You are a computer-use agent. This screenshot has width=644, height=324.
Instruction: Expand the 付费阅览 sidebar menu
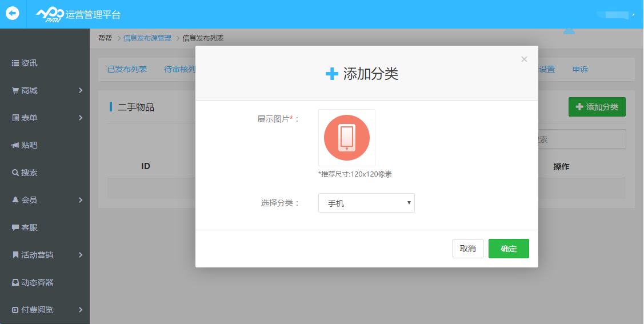[x=45, y=310]
